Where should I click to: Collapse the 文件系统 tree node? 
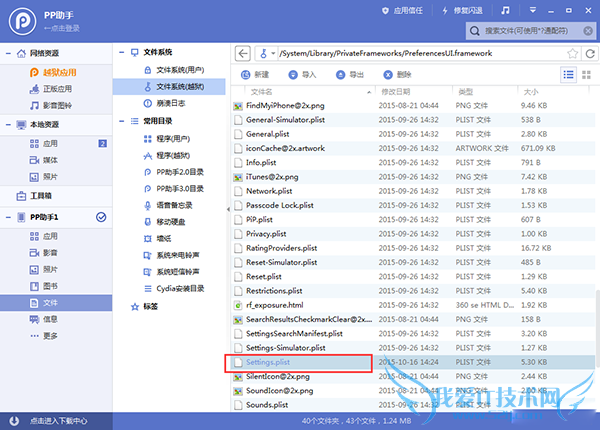[x=122, y=52]
